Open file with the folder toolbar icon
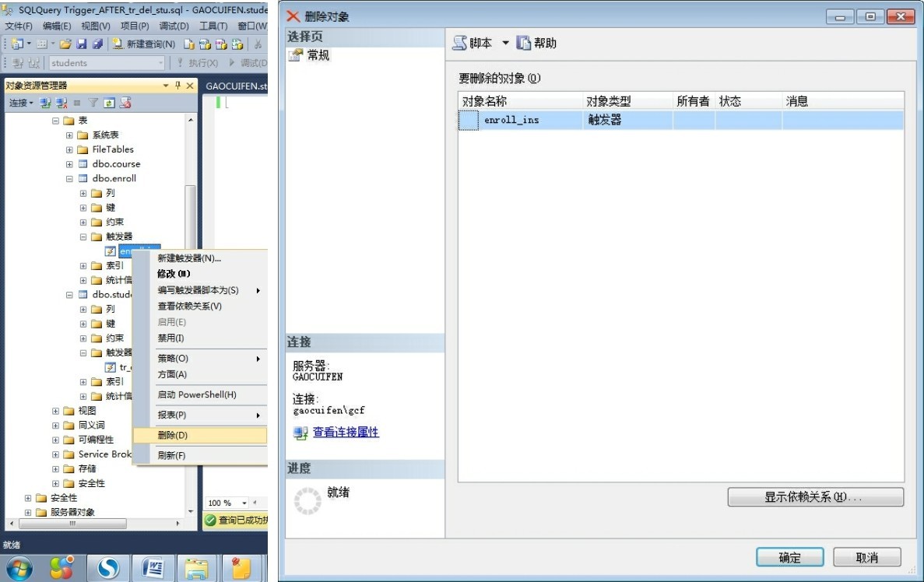924x582 pixels. [65, 44]
